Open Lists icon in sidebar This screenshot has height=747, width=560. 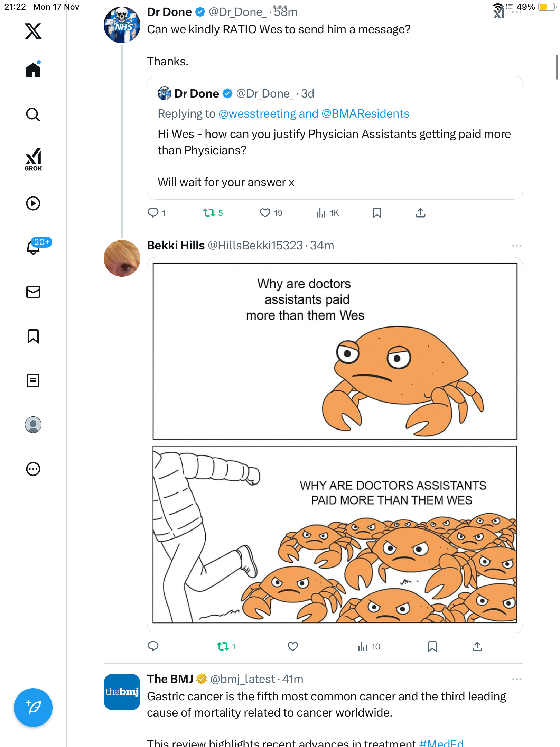(33, 380)
